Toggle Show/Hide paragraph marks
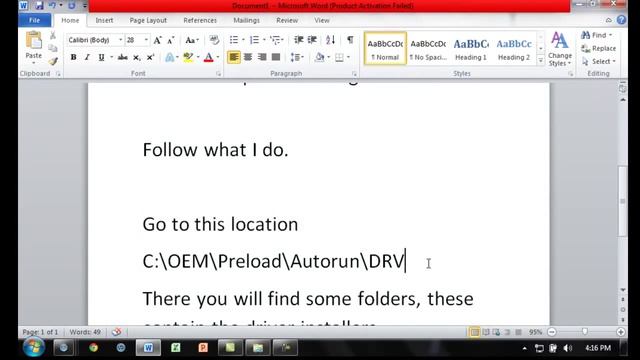Viewport: 640px width, 360px height. click(350, 40)
